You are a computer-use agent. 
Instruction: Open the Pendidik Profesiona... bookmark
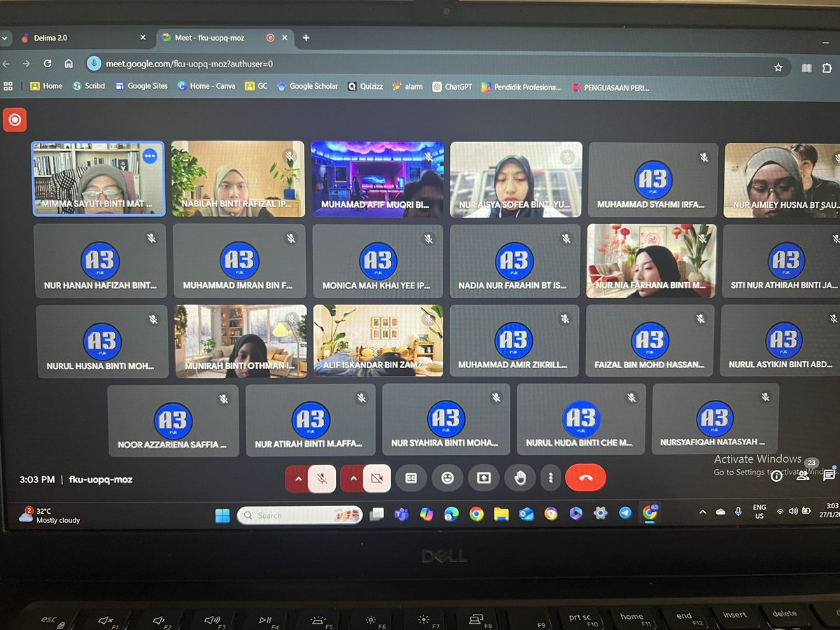(521, 87)
